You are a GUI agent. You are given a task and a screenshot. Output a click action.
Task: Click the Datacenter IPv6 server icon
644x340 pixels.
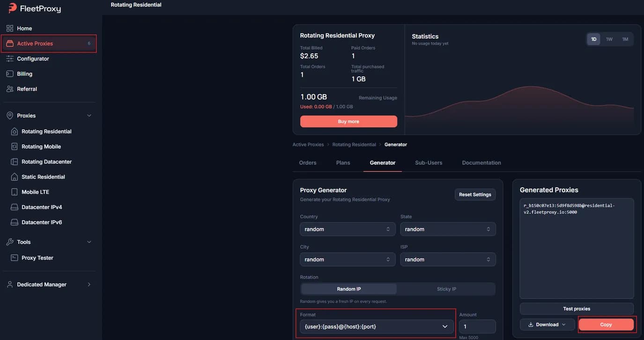click(x=15, y=222)
